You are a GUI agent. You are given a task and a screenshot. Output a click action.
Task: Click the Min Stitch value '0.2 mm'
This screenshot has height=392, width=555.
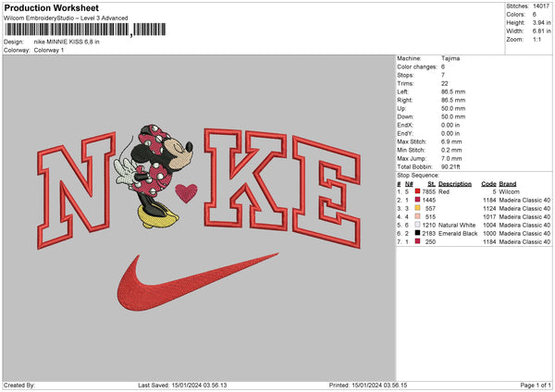(x=451, y=150)
